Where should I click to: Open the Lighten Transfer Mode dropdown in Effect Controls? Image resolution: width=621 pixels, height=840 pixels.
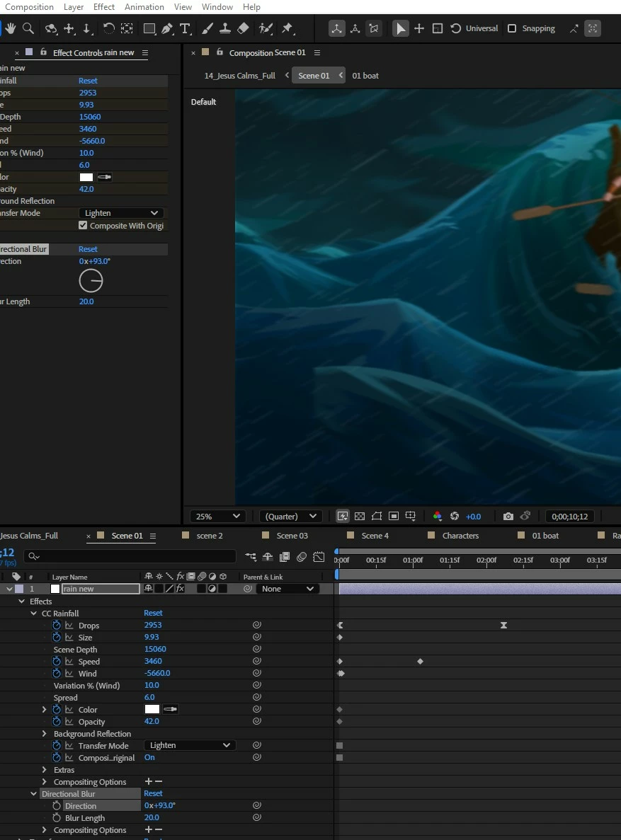pyautogui.click(x=120, y=213)
